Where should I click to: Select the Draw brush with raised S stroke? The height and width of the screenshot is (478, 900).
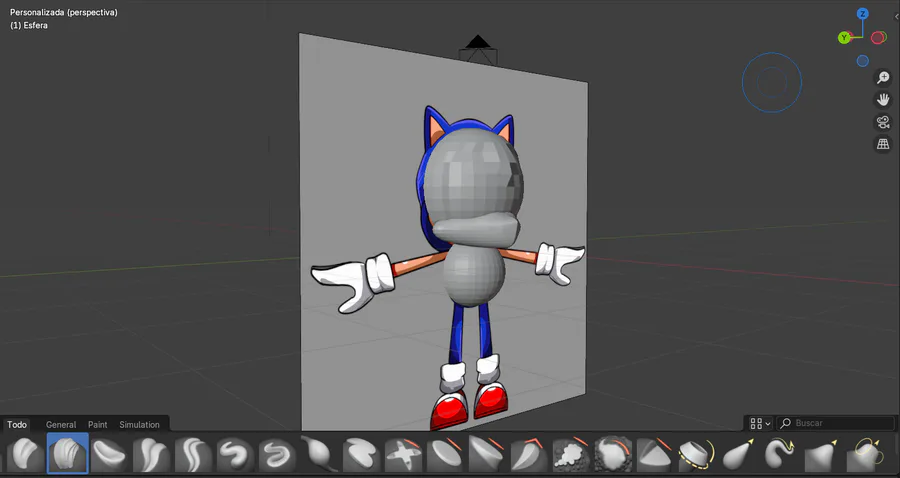coord(235,453)
